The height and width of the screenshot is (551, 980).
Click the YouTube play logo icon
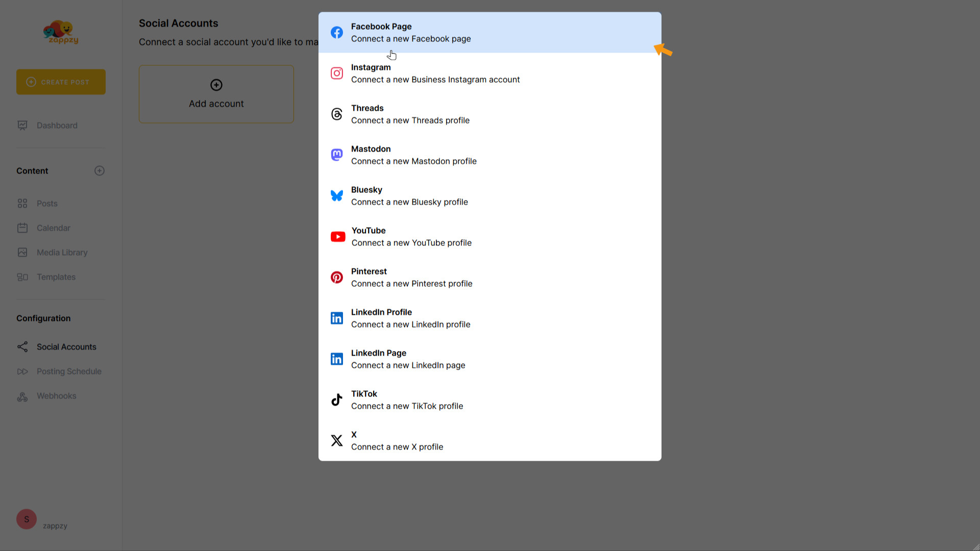[338, 237]
